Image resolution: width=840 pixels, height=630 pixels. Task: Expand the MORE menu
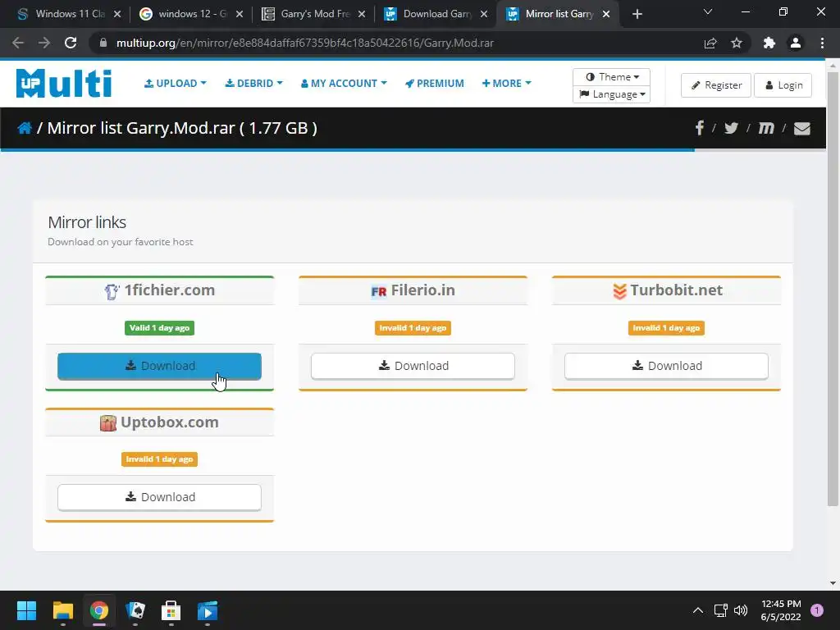pos(507,84)
